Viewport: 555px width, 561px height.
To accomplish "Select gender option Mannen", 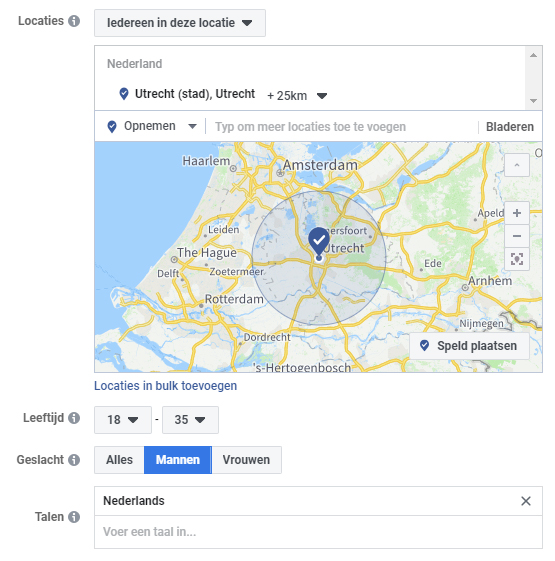I will pyautogui.click(x=178, y=460).
